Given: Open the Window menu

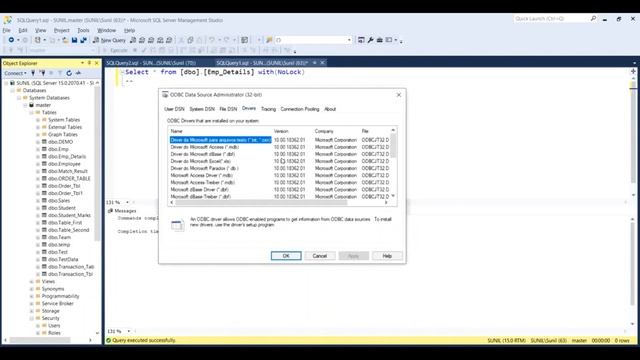Looking at the screenshot, I should point(107,30).
